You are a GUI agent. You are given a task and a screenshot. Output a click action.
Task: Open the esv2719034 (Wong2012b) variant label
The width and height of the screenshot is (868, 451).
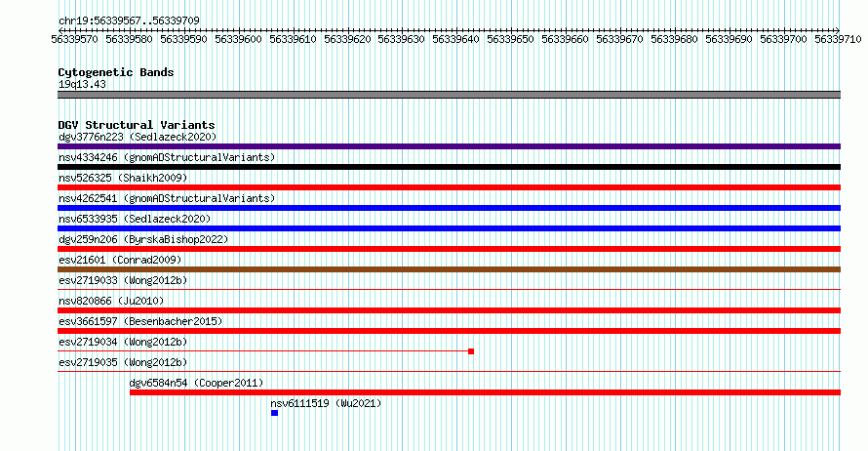tap(123, 342)
